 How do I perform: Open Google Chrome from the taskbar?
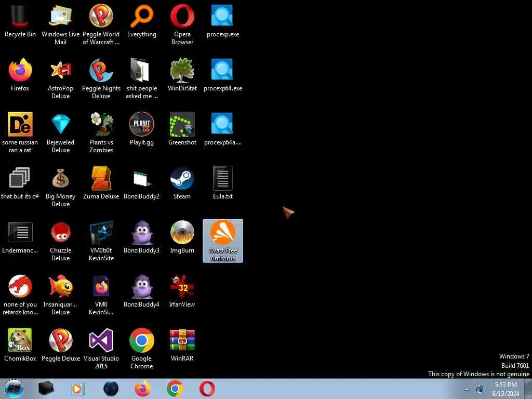[175, 389]
